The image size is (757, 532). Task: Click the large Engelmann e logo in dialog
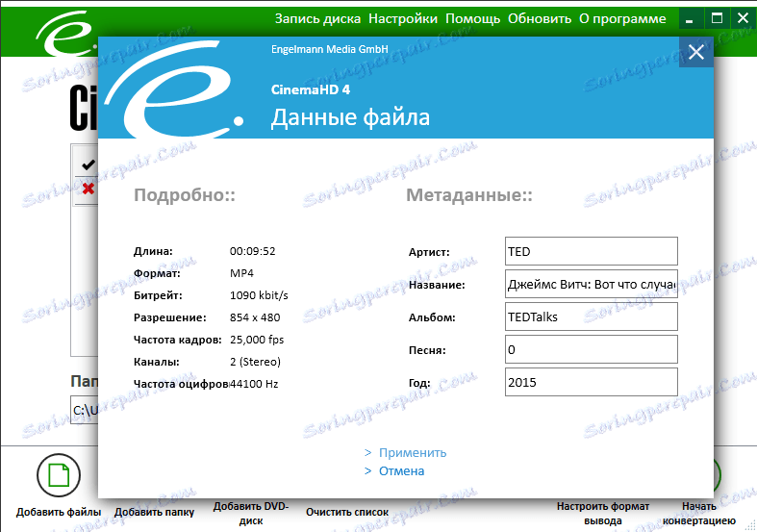(x=174, y=89)
